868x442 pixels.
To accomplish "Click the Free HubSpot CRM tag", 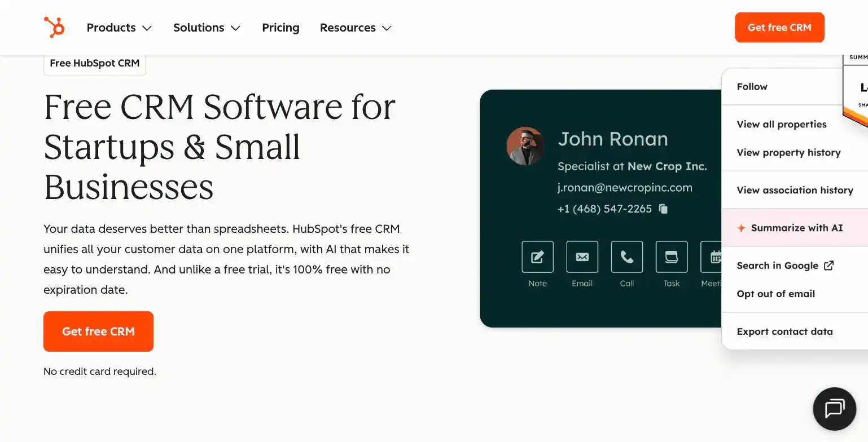I will [95, 63].
